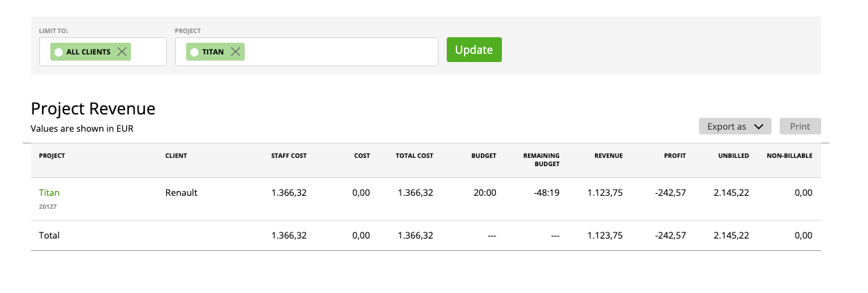Open the Export as dropdown

pos(735,126)
